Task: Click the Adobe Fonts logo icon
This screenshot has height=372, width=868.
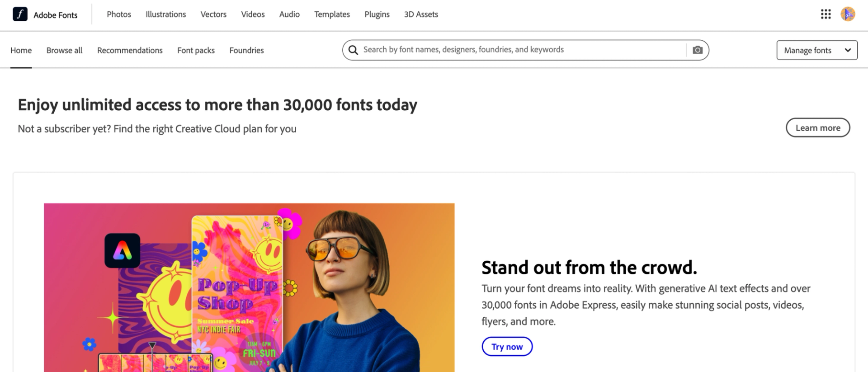Action: [x=20, y=14]
